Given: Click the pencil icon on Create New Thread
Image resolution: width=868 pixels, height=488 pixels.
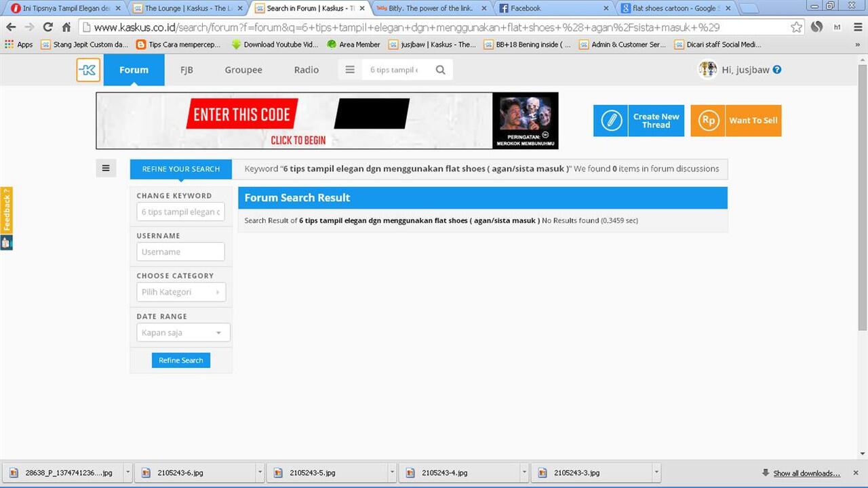Looking at the screenshot, I should 611,121.
